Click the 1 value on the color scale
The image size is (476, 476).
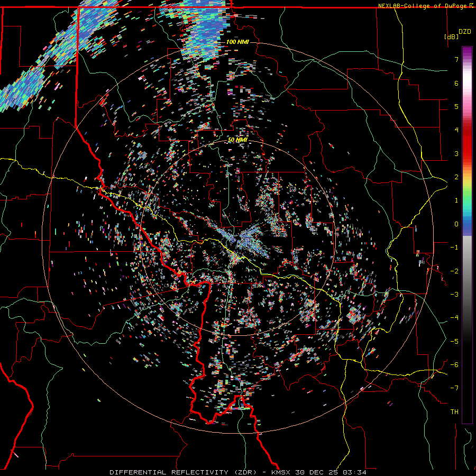tap(456, 200)
